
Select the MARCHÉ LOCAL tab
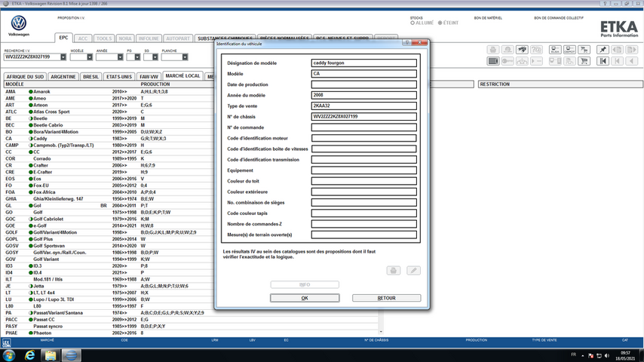pos(182,76)
